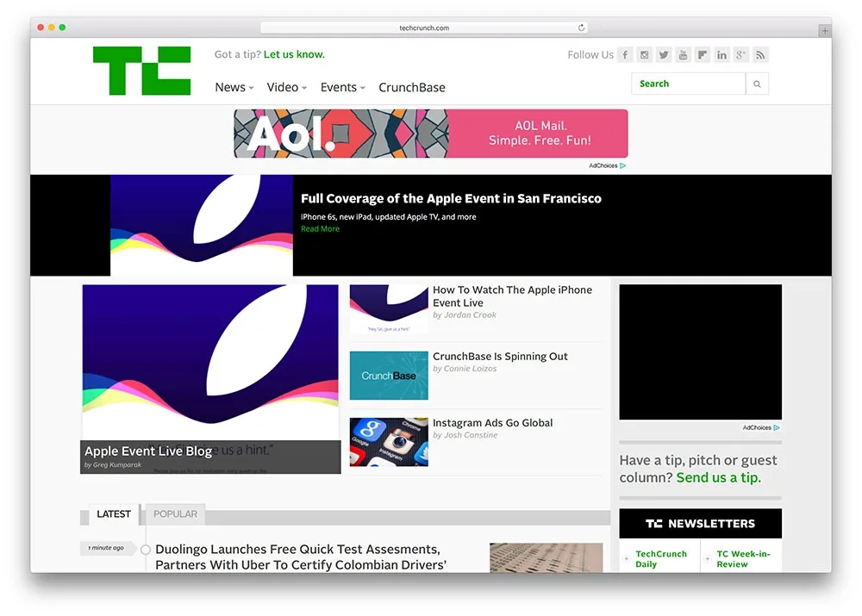This screenshot has width=862, height=616.
Task: Switch to the LATEST tab
Action: coord(114,514)
